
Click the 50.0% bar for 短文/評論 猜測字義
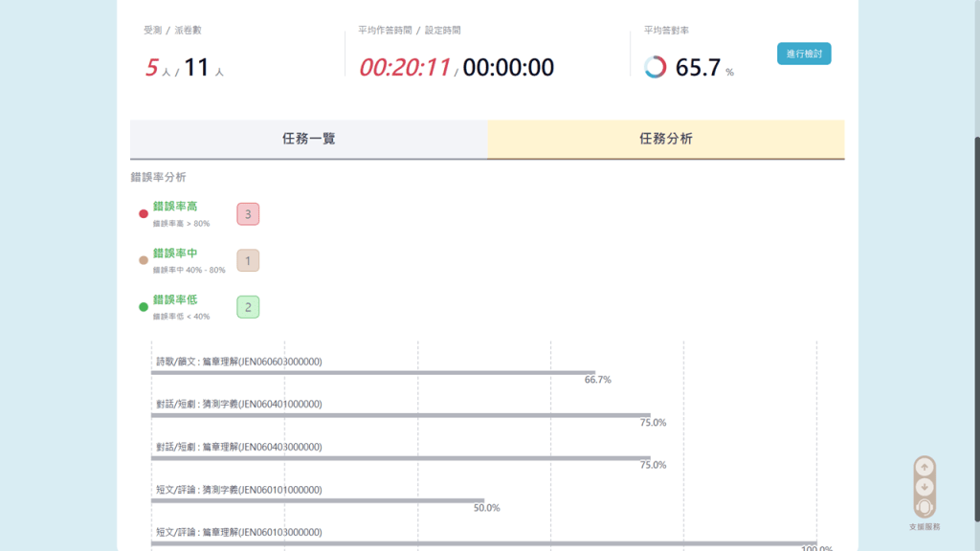[x=318, y=500]
